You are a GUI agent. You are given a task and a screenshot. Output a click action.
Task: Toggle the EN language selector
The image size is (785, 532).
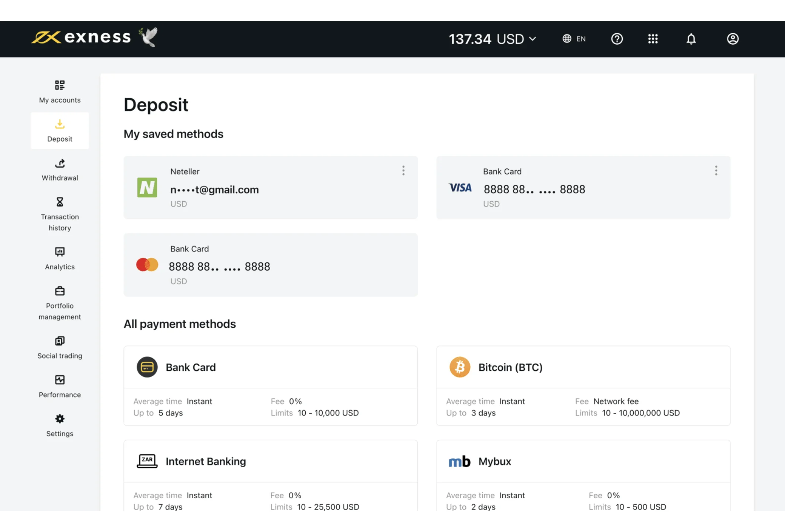pyautogui.click(x=574, y=39)
